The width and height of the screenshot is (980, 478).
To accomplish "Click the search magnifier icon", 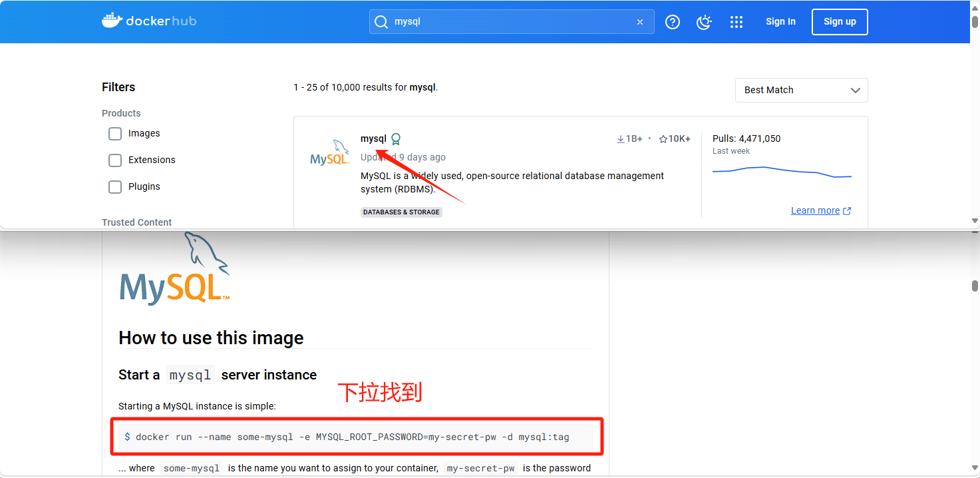I will tap(381, 22).
